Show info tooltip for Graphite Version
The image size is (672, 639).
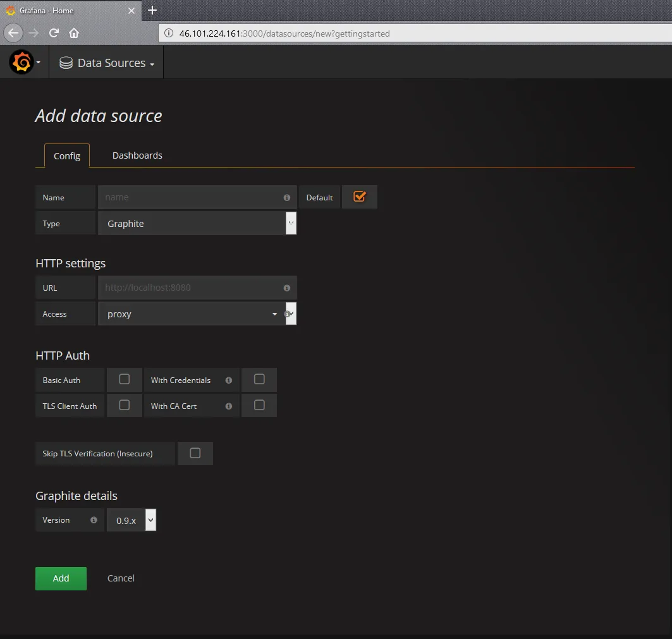point(94,520)
